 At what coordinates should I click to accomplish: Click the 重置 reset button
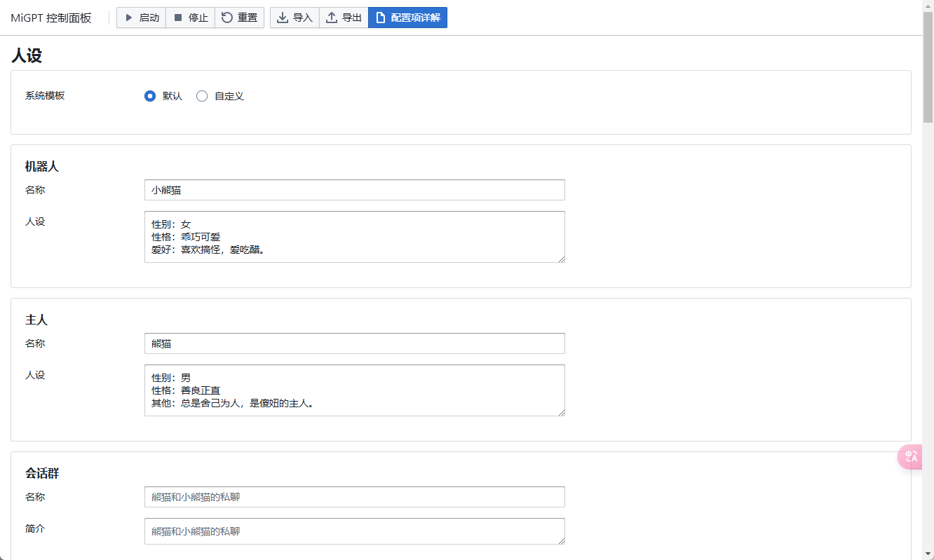pos(240,18)
